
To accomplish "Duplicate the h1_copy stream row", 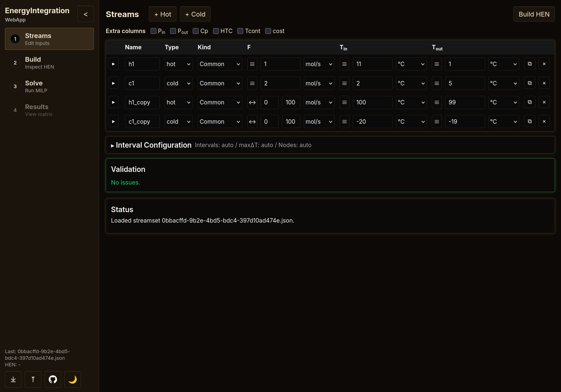I will click(x=530, y=102).
